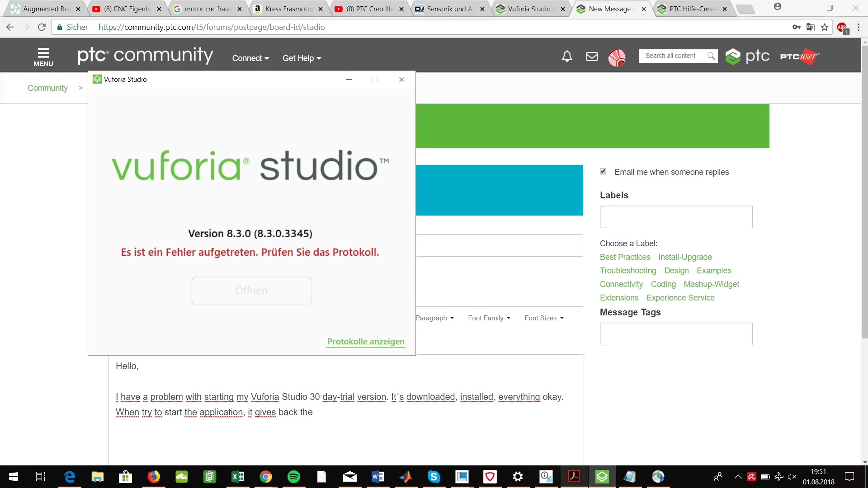The image size is (868, 488).
Task: Click the Adblock extension icon
Action: pyautogui.click(x=842, y=28)
